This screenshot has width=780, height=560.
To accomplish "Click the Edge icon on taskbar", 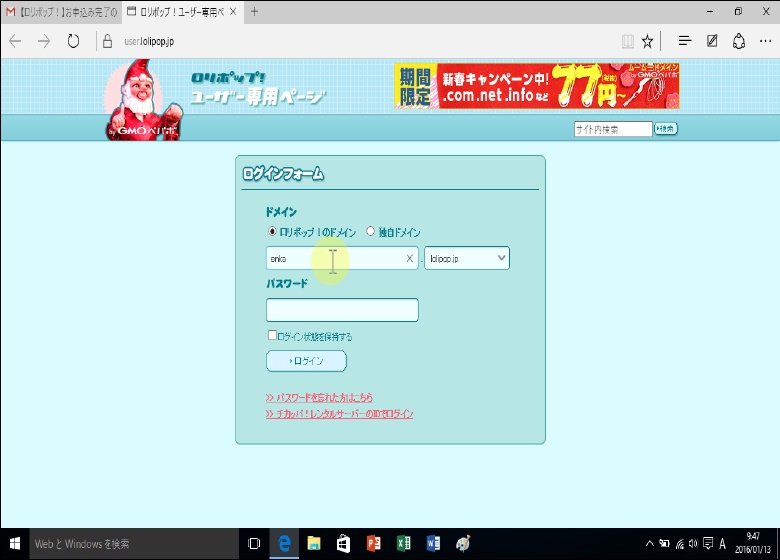I will pyautogui.click(x=284, y=544).
